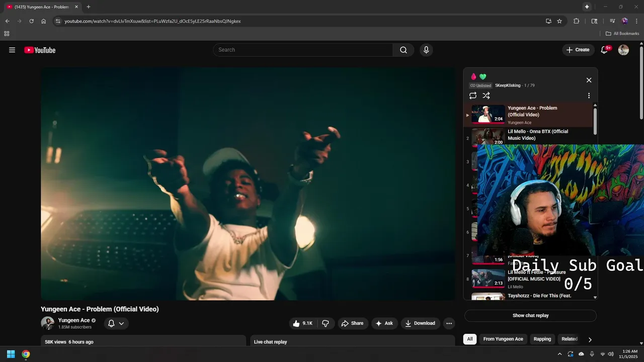Image resolution: width=644 pixels, height=362 pixels.
Task: Open Yungeen Ace channel avatar
Action: pyautogui.click(x=48, y=323)
